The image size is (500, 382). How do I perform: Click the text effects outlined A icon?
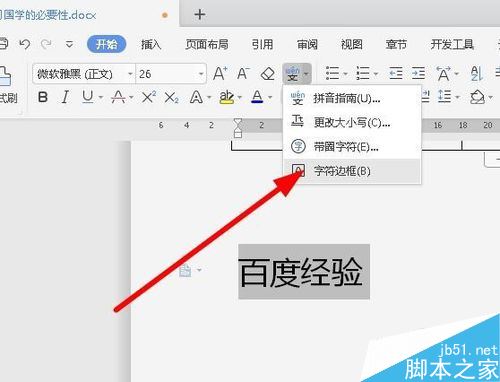[196, 97]
